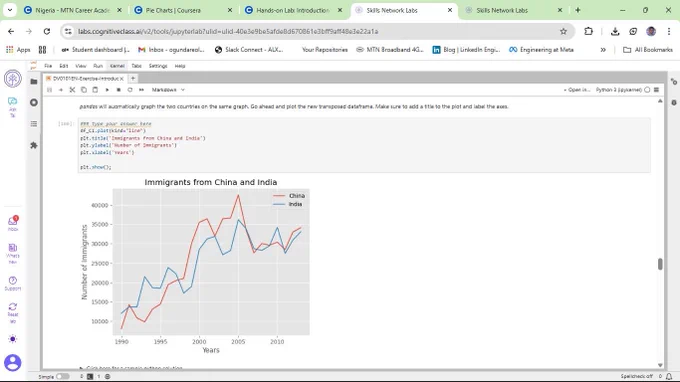Open the Gmail Inbox bookmark
The width and height of the screenshot is (680, 382).
click(x=171, y=50)
